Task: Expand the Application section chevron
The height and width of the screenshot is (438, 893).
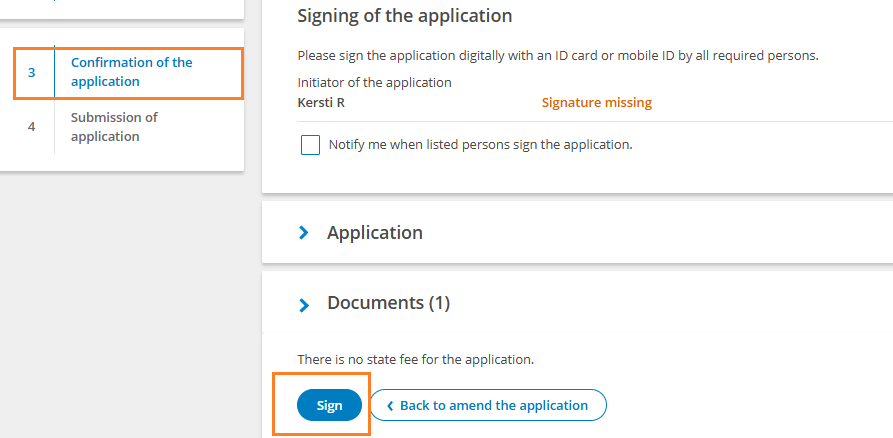Action: (304, 232)
